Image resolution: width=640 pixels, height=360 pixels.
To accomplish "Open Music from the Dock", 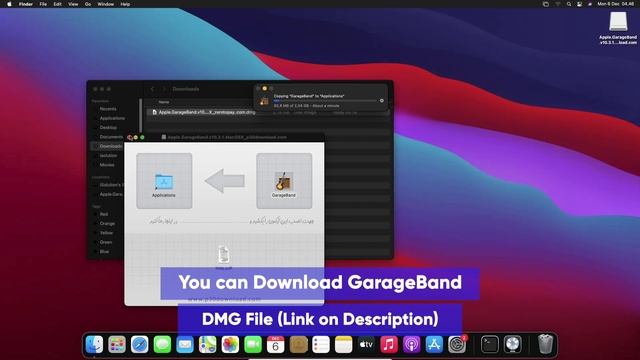I will click(x=389, y=344).
